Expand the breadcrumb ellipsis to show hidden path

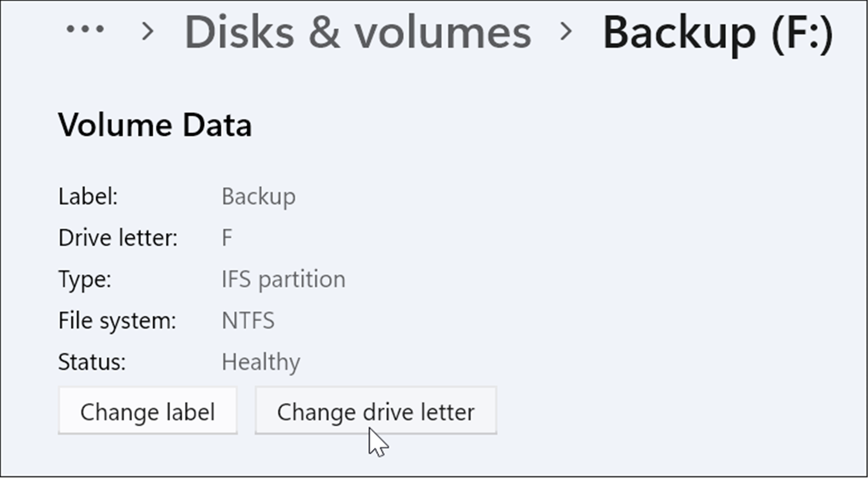click(x=85, y=30)
